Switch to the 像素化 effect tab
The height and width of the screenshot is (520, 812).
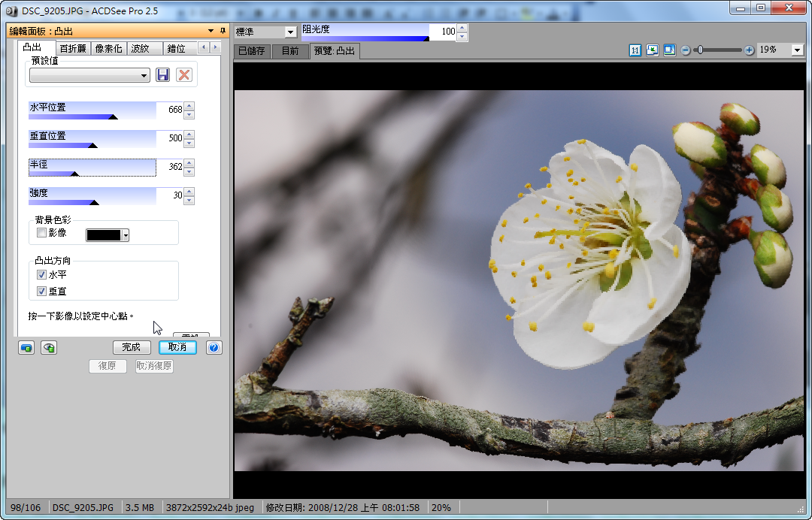click(108, 48)
